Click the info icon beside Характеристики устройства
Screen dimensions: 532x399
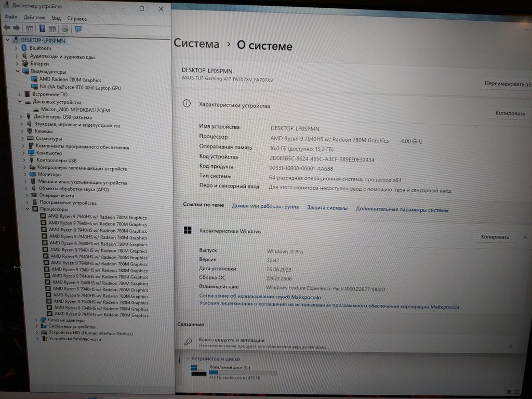(x=187, y=104)
